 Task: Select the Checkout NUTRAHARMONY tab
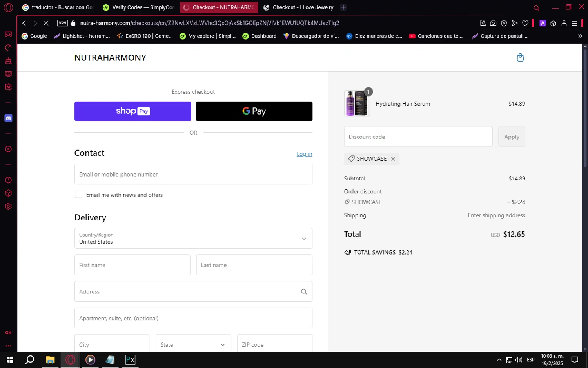pos(219,7)
